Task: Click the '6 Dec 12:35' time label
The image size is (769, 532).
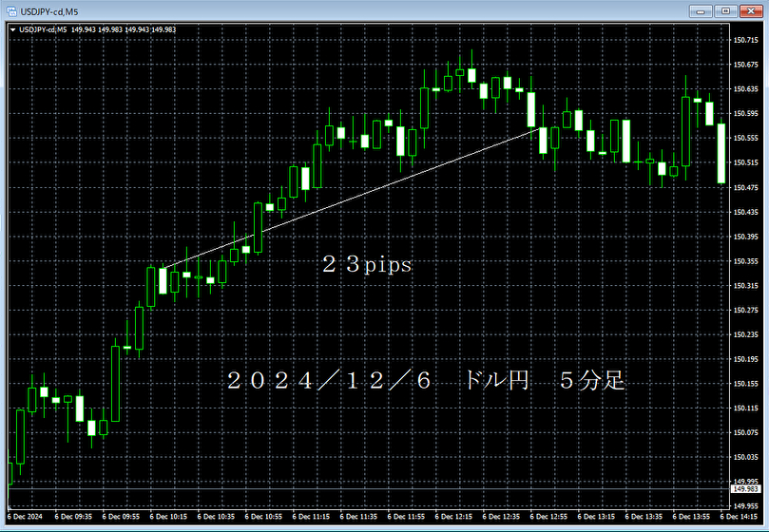Action: [x=501, y=516]
